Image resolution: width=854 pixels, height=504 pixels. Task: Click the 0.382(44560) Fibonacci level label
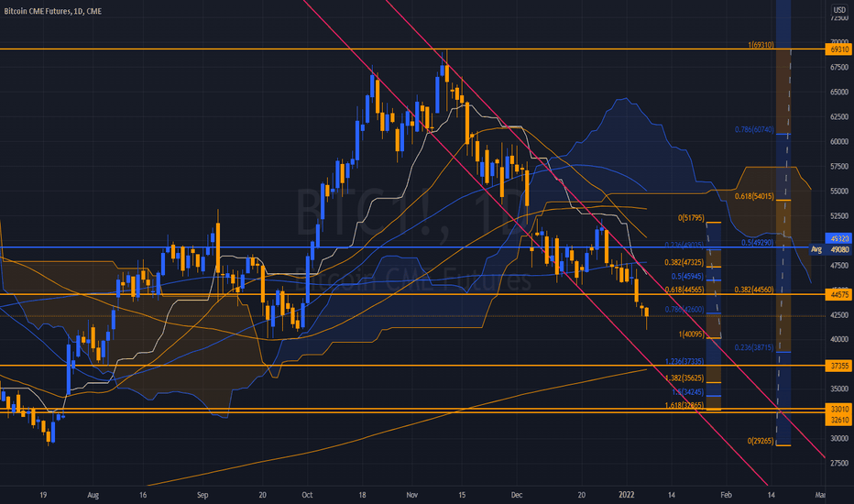[x=754, y=290]
